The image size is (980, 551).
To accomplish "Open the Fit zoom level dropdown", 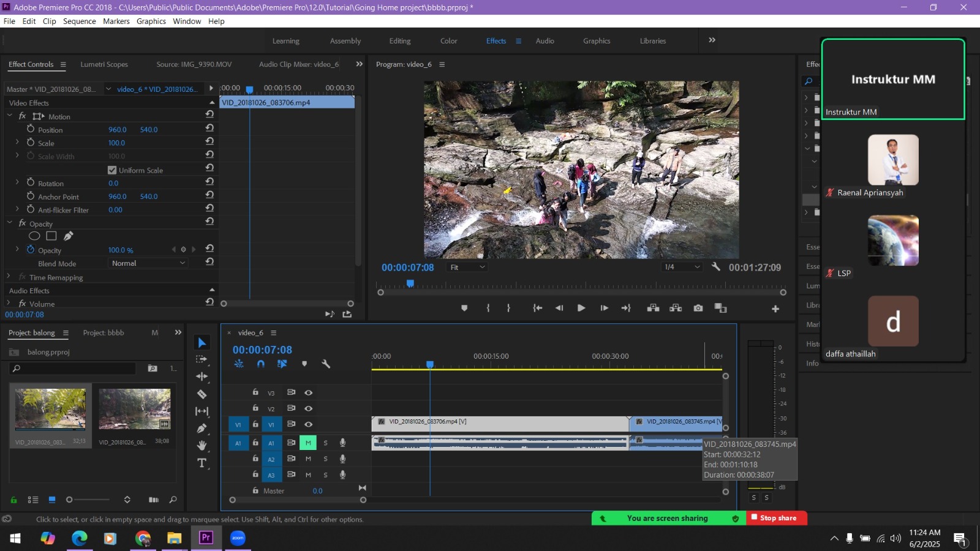I will pyautogui.click(x=467, y=268).
